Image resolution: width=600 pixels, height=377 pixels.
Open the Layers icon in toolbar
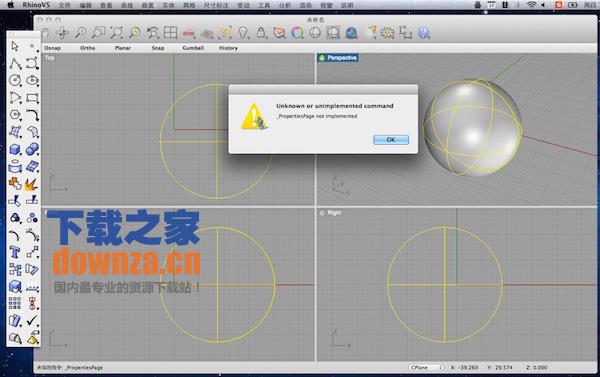pos(279,33)
